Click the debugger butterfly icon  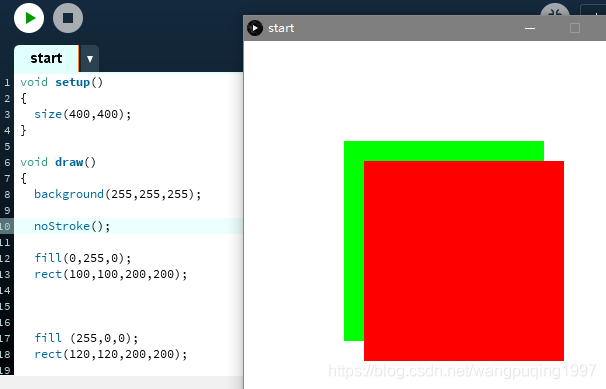[x=555, y=10]
